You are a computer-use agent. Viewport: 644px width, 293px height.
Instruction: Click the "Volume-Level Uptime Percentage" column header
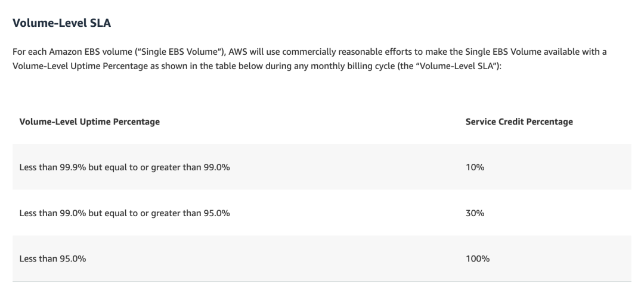click(89, 121)
